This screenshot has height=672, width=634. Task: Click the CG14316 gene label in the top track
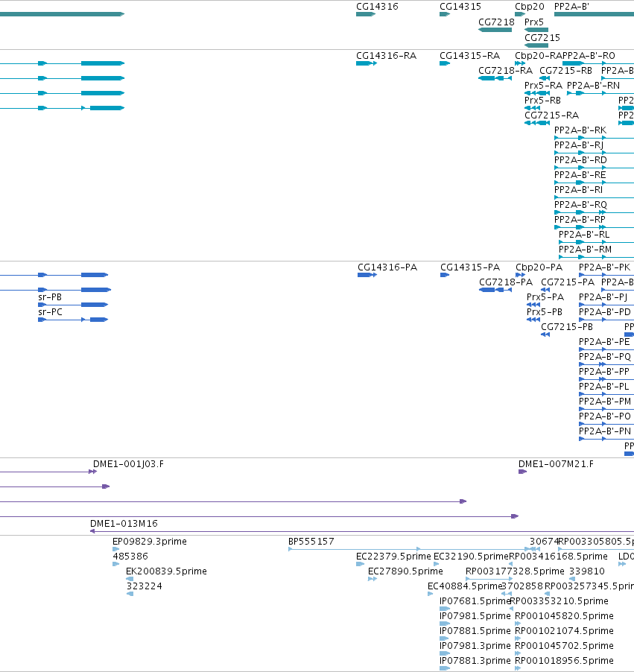[377, 7]
